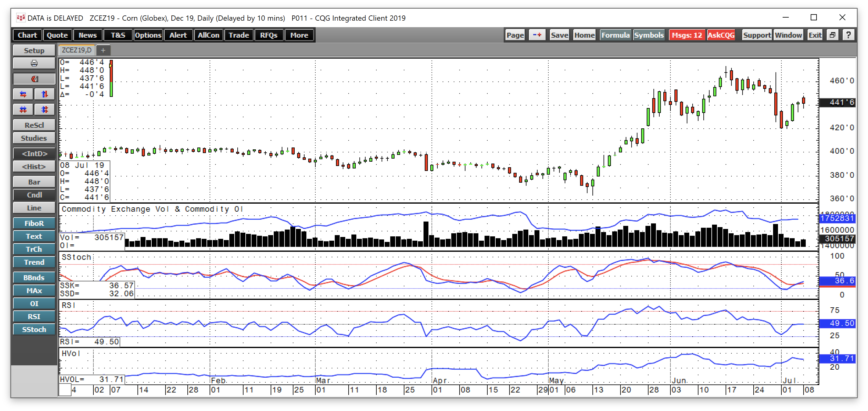Open the Window menu
This screenshot has height=411, width=868.
point(788,35)
